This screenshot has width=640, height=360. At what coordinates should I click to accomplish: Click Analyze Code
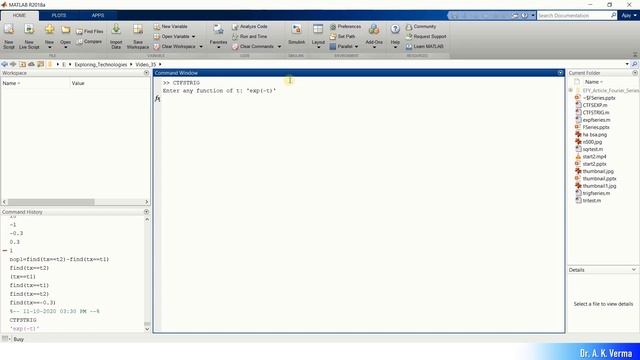click(250, 27)
